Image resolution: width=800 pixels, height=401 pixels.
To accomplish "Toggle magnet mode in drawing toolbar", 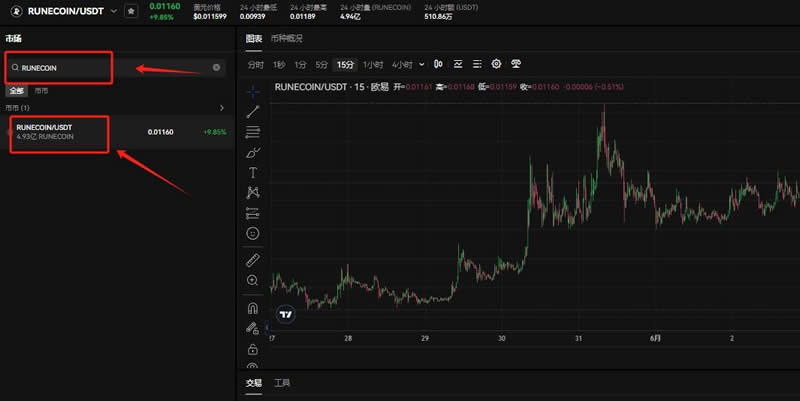I will 253,308.
